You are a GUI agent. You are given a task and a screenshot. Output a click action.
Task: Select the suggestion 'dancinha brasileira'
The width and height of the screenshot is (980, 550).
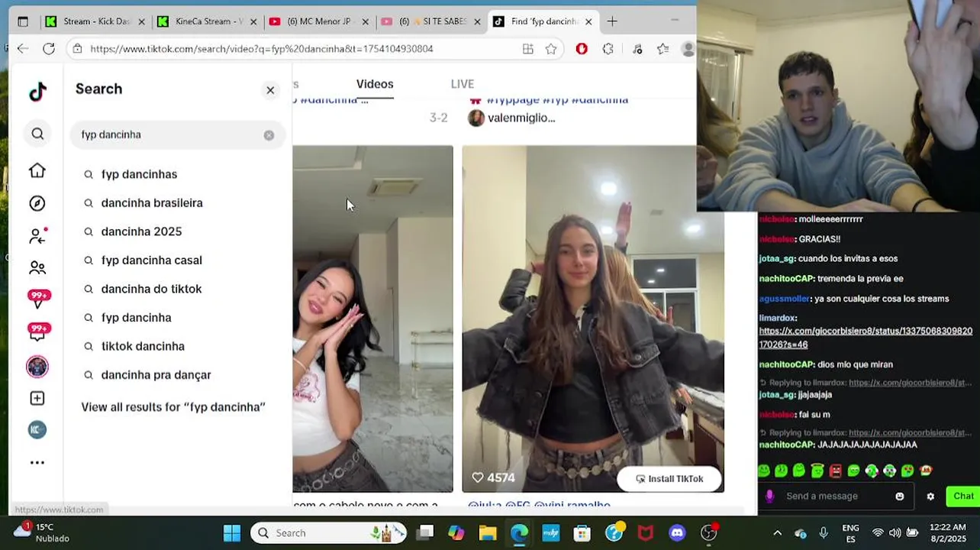[152, 203]
